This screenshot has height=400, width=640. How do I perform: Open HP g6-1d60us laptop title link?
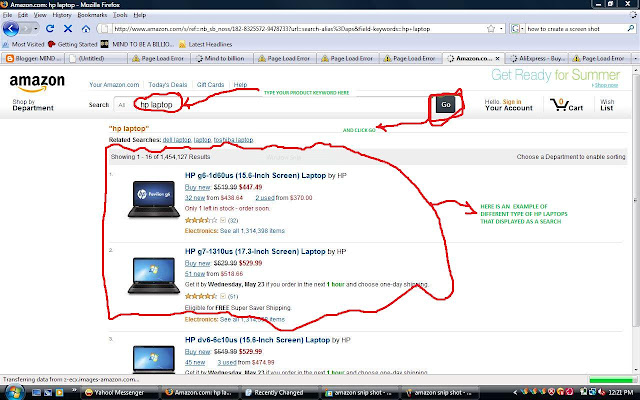pyautogui.click(x=255, y=176)
